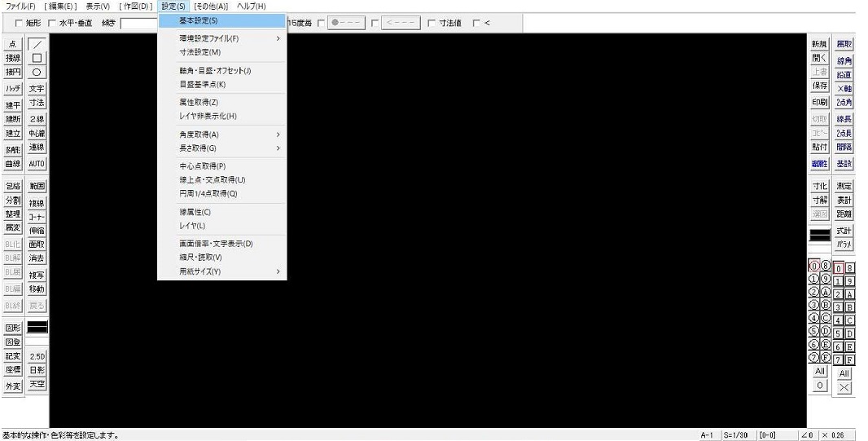868x441 pixels.
Task: Expand the 用紙サイズ(Y) submenu
Action: (x=230, y=271)
